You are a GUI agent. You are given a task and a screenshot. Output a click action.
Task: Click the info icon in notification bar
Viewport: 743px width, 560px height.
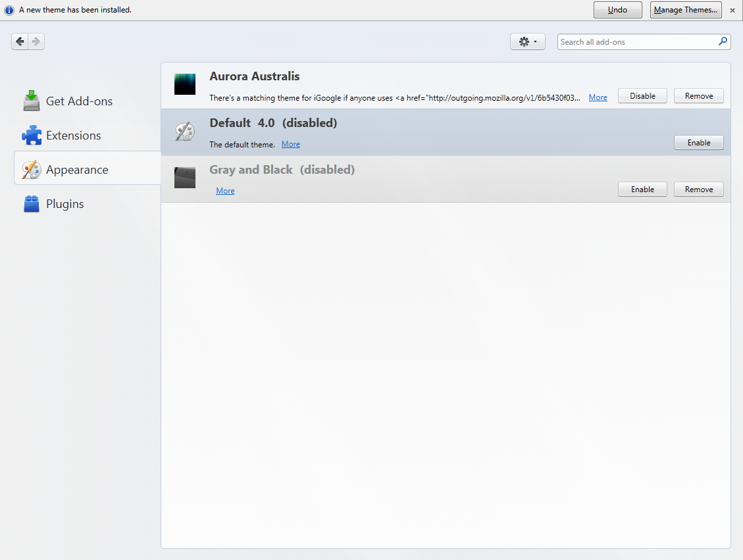(x=9, y=10)
